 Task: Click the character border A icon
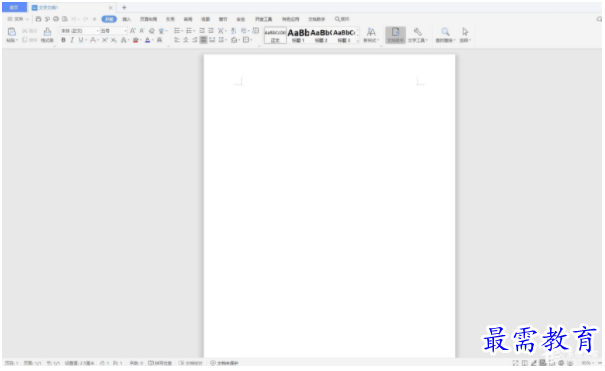tap(159, 40)
